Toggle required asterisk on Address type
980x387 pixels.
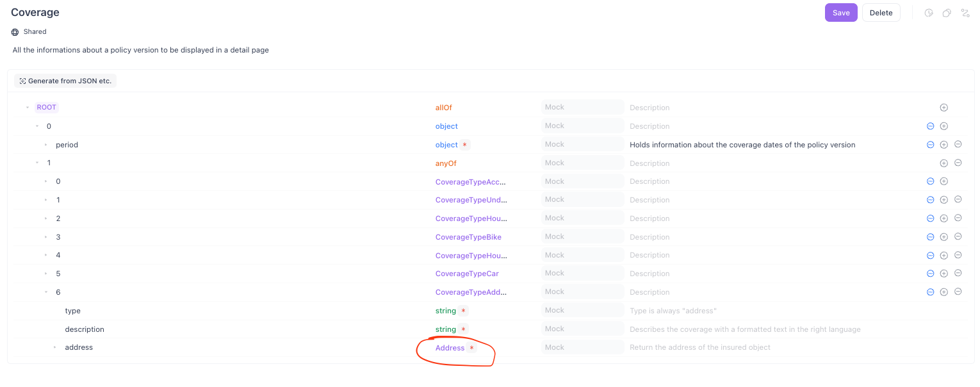click(472, 348)
